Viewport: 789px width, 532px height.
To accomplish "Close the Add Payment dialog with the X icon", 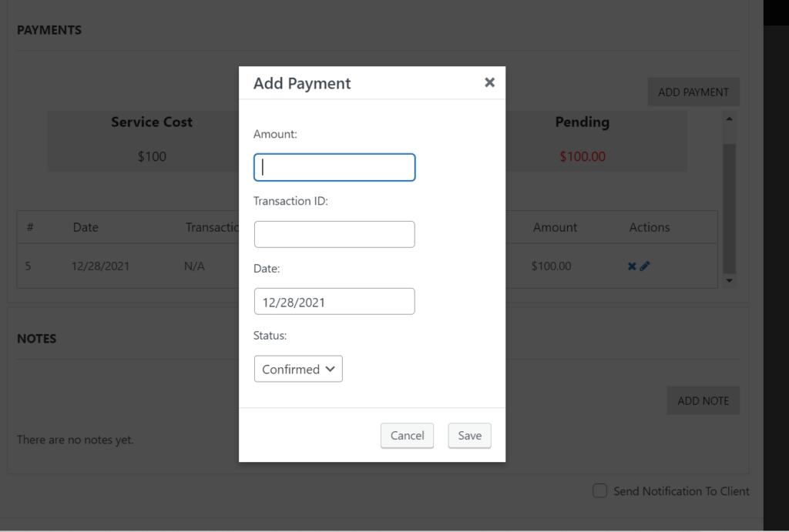I will (x=489, y=82).
